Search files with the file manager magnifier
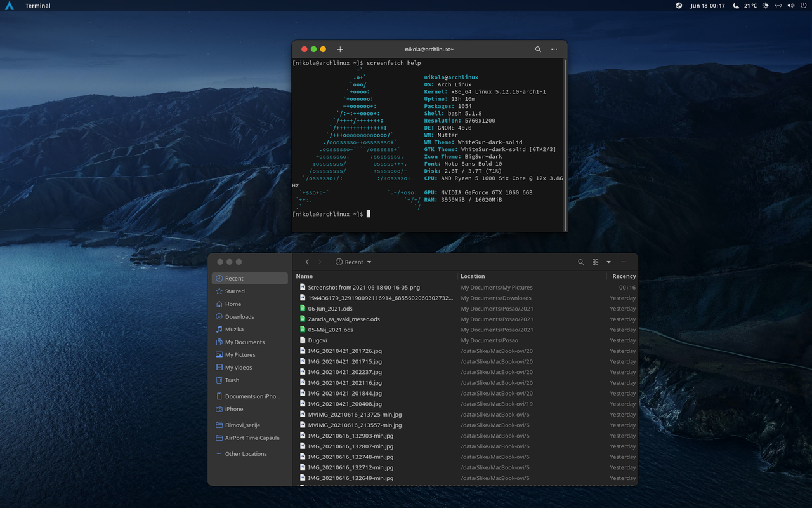 click(580, 262)
